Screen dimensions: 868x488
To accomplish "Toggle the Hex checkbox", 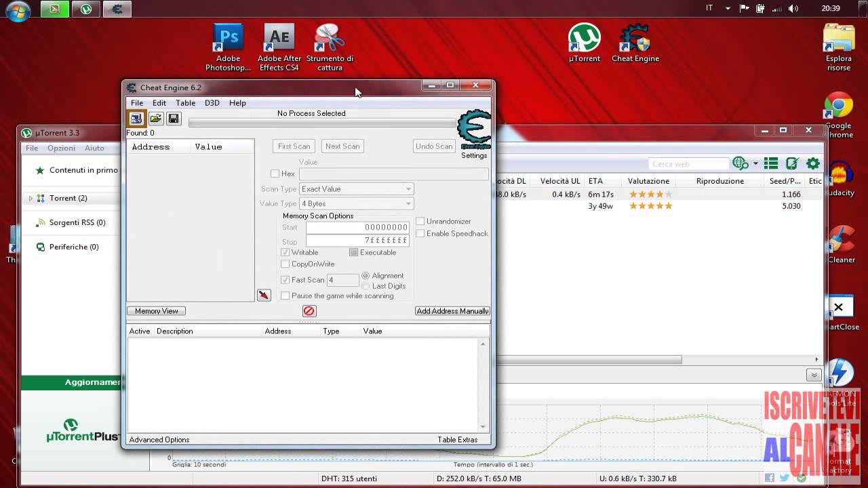I will click(275, 174).
